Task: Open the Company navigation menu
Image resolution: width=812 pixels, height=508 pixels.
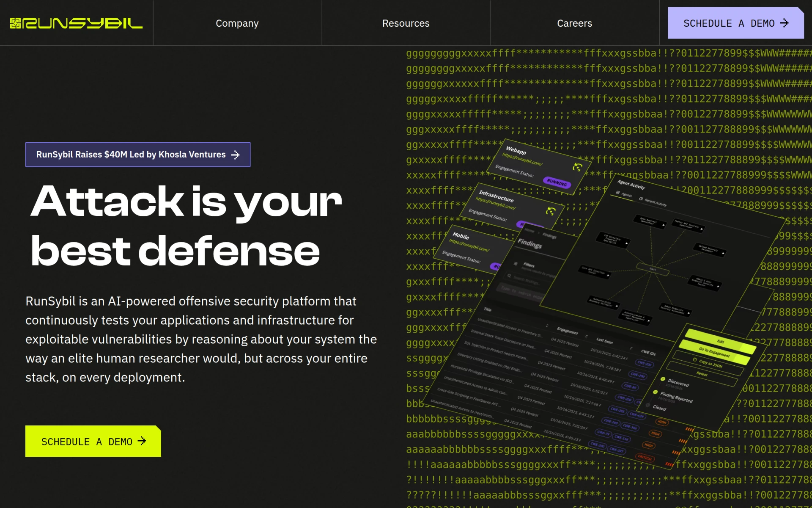Action: tap(237, 23)
